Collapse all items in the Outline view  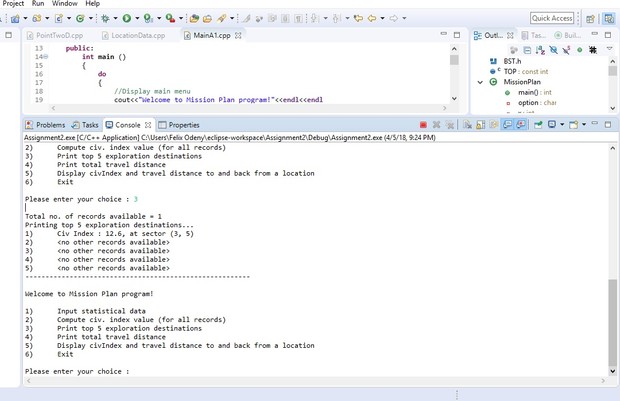tap(527, 50)
